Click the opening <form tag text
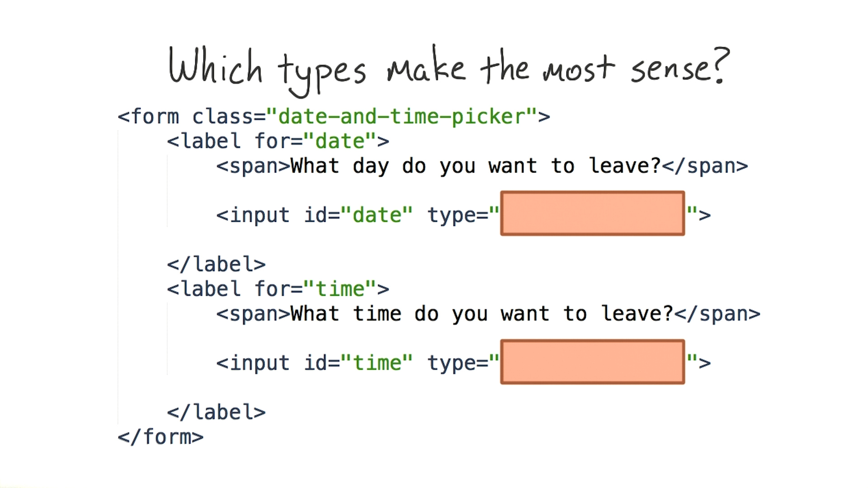This screenshot has height=488, width=868. pos(148,117)
